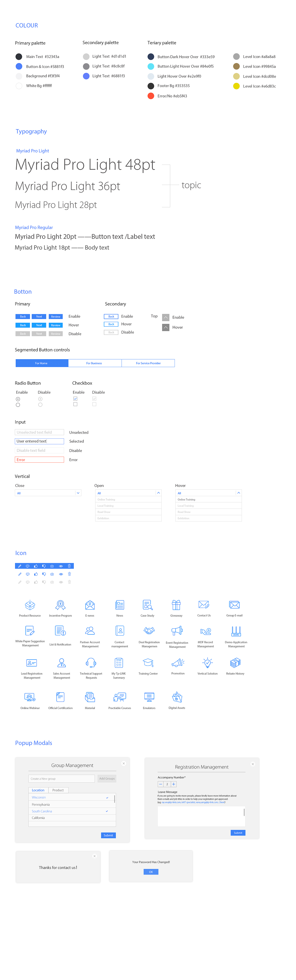Select the For Business segment
The height and width of the screenshot is (980, 296).
click(95, 363)
